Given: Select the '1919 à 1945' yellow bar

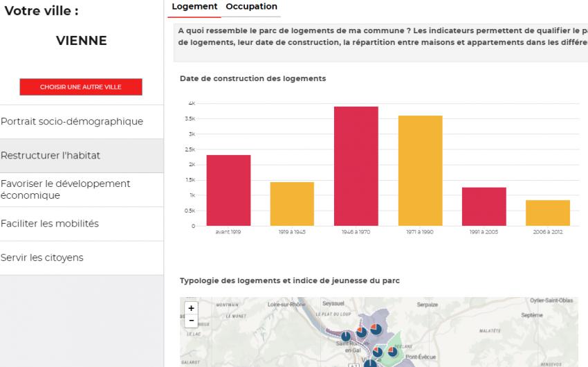Looking at the screenshot, I should click(x=292, y=204).
